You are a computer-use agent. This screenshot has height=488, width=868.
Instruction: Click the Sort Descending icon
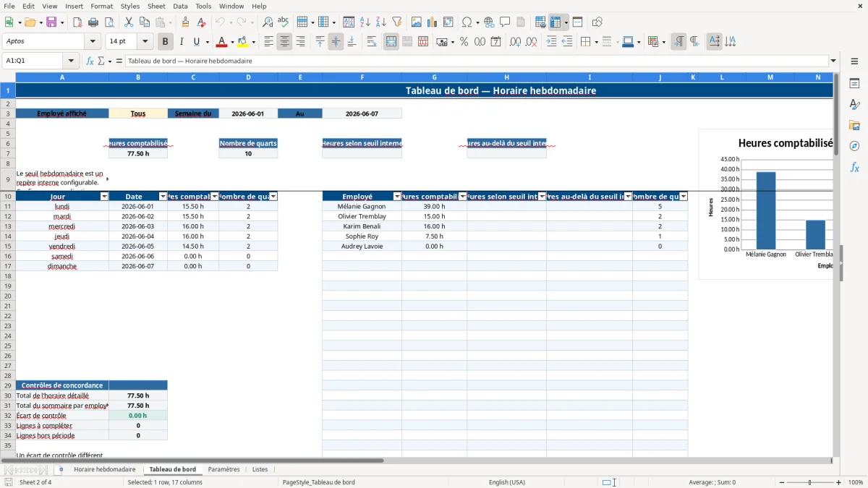[380, 22]
